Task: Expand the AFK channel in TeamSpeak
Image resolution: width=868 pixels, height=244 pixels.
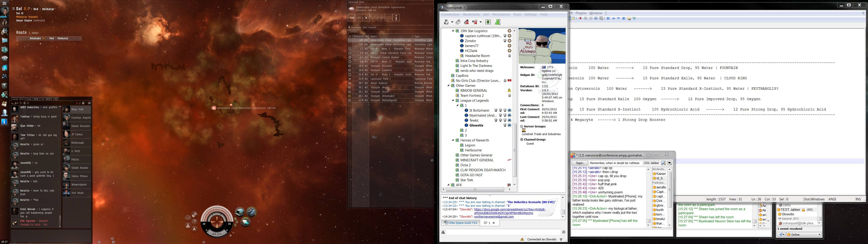Action: point(448,185)
